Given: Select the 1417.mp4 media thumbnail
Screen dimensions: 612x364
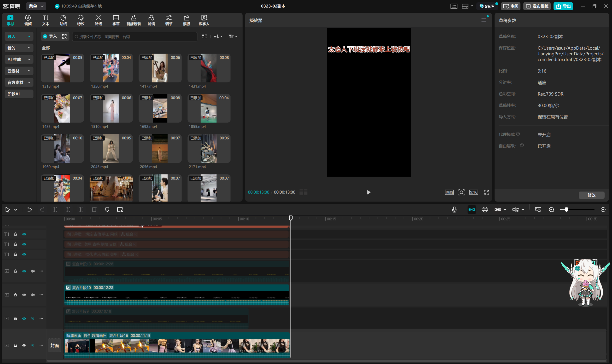Looking at the screenshot, I should pyautogui.click(x=160, y=68).
